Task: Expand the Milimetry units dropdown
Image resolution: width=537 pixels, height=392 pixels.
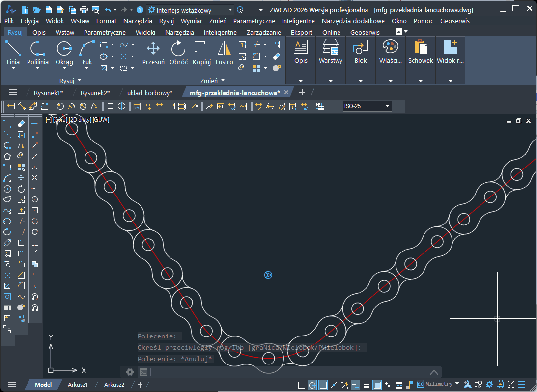Action: (457, 384)
